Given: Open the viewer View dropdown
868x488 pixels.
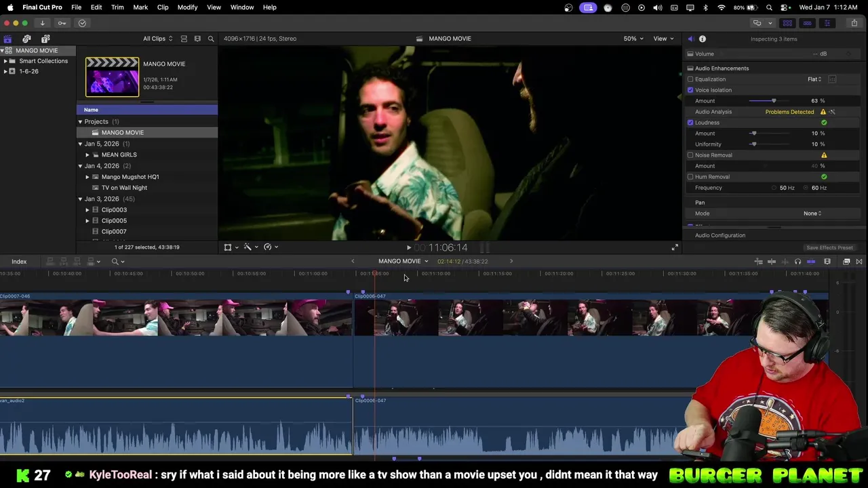Looking at the screenshot, I should pos(663,39).
